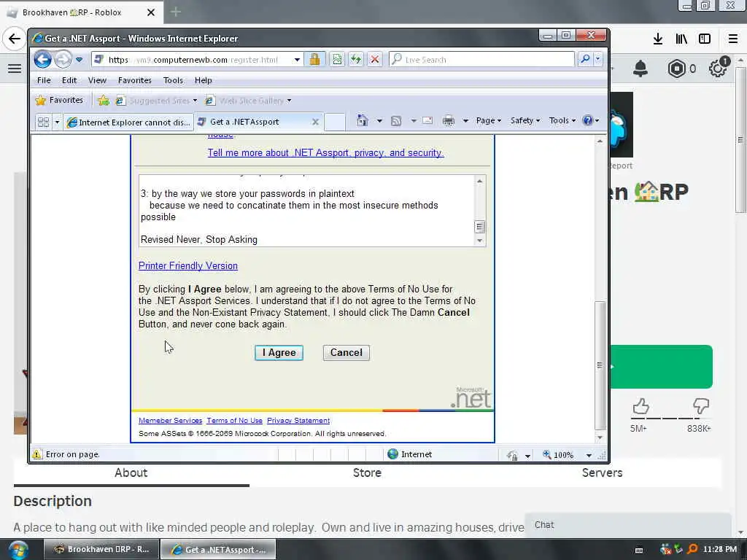Open Roblox settings gear icon
The image size is (747, 560).
coord(717,69)
